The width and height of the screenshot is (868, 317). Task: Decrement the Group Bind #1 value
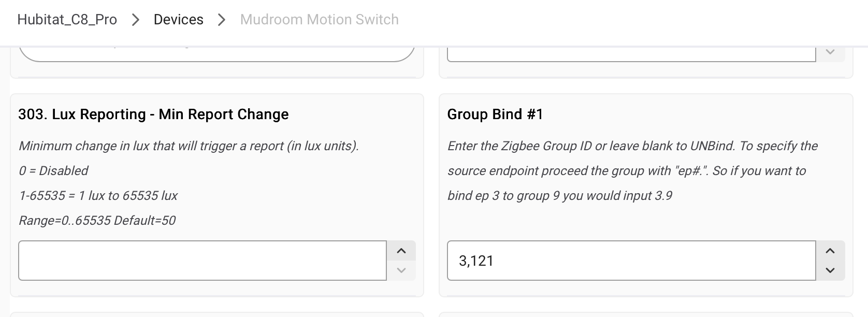coord(830,270)
